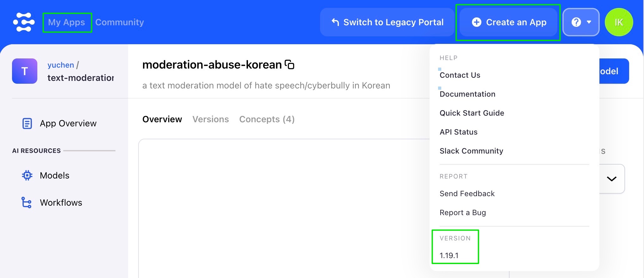644x278 pixels.
Task: Select Contact Us from the help menu
Action: coord(460,75)
